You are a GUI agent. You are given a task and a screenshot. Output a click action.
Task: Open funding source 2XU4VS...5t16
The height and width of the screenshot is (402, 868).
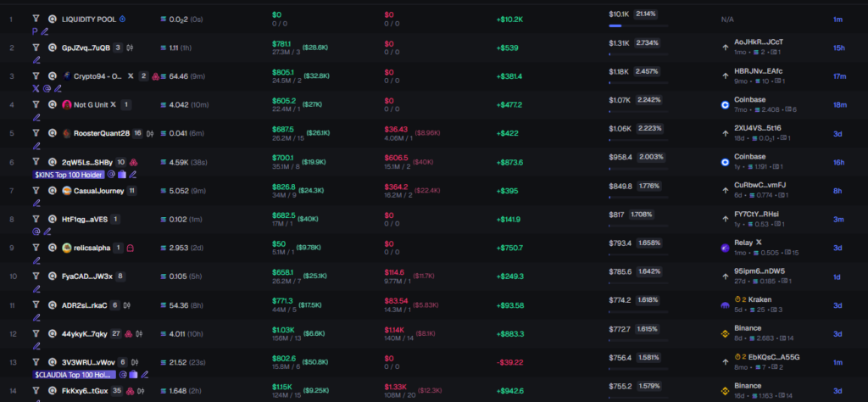coord(757,128)
